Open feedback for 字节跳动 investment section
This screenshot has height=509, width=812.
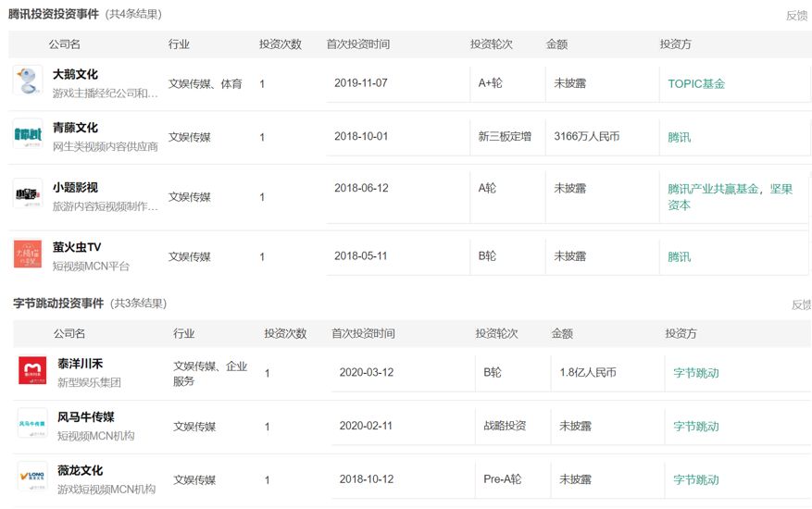coord(801,304)
